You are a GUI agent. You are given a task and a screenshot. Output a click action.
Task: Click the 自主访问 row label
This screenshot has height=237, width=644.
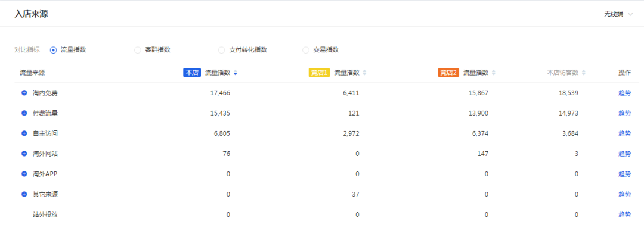click(x=45, y=133)
